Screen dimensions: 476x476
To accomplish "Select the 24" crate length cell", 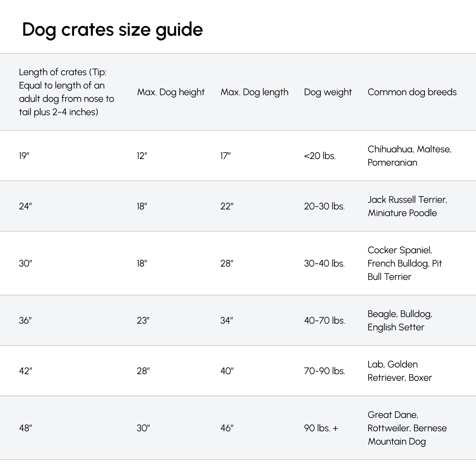I will coord(25,206).
